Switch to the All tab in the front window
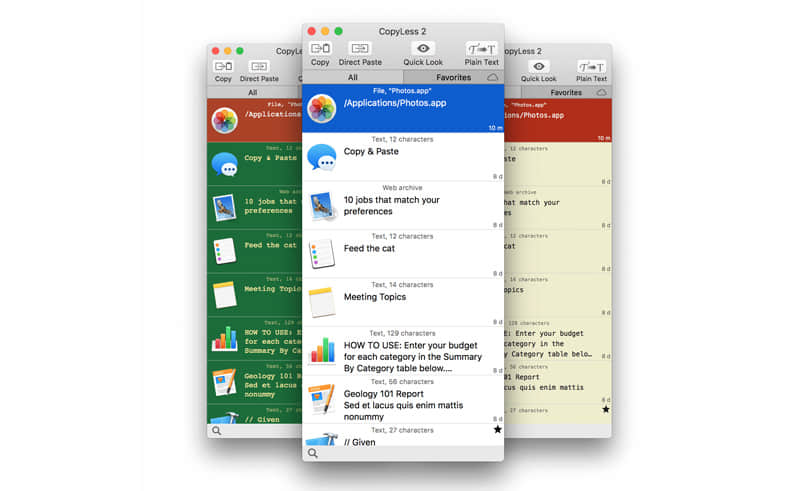The image size is (800, 491). coord(353,77)
